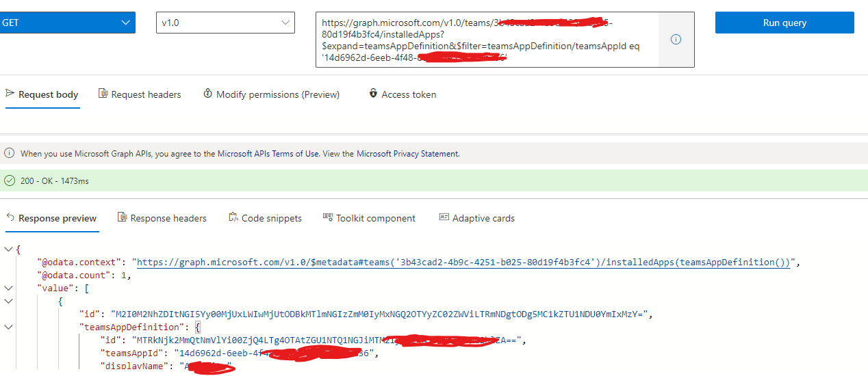The width and height of the screenshot is (868, 376).
Task: Open the Microsoft APIs Terms of Use link
Action: pos(268,154)
